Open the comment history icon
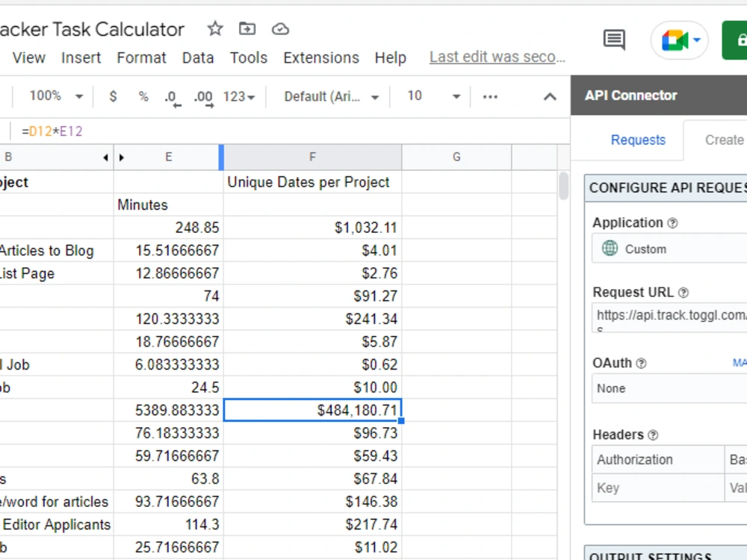The image size is (747, 560). pyautogui.click(x=614, y=40)
